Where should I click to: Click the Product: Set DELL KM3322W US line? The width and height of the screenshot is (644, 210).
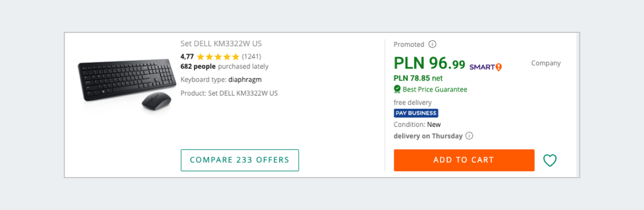coord(229,93)
